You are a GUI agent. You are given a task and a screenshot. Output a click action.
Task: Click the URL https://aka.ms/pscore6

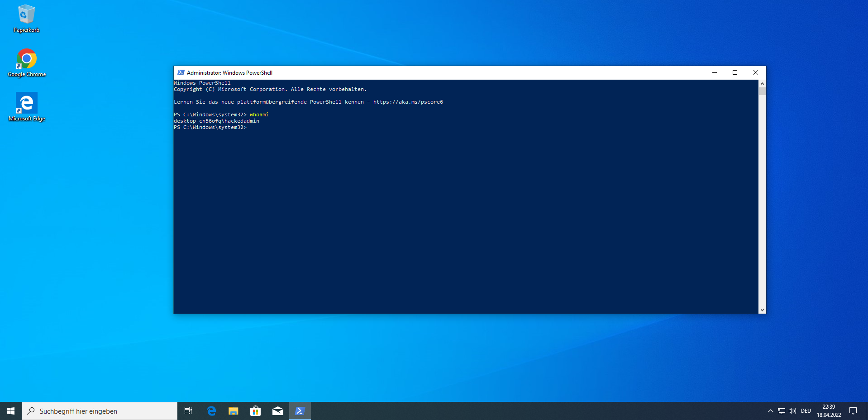(408, 102)
